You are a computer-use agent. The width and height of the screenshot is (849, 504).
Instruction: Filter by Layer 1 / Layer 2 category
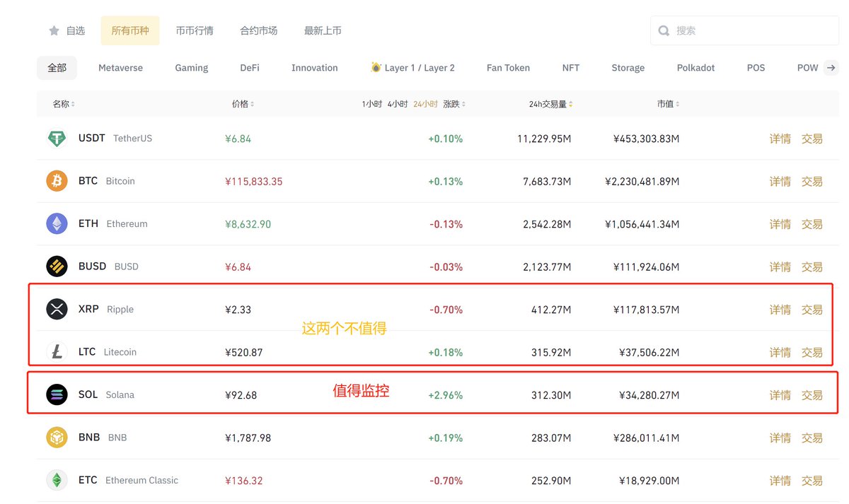pos(413,68)
